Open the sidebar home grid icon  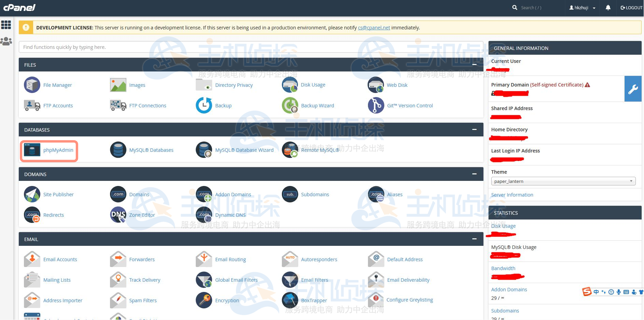tap(6, 25)
